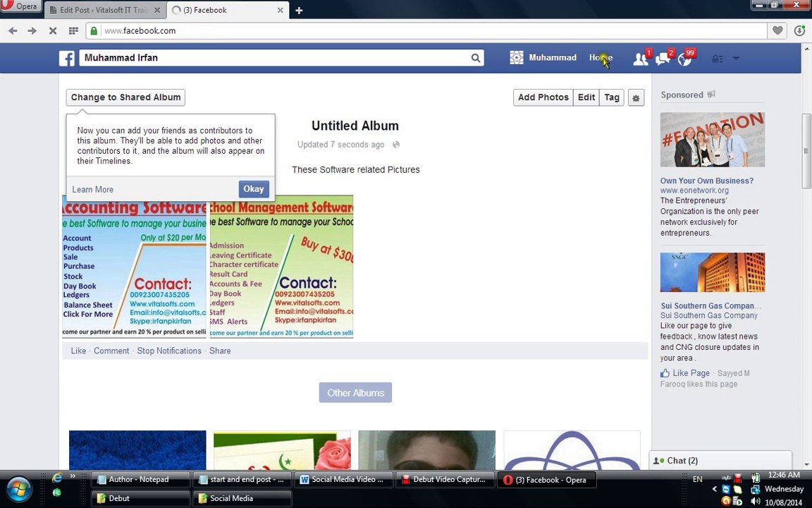Open a new tab with plus
The image size is (812, 508).
299,11
